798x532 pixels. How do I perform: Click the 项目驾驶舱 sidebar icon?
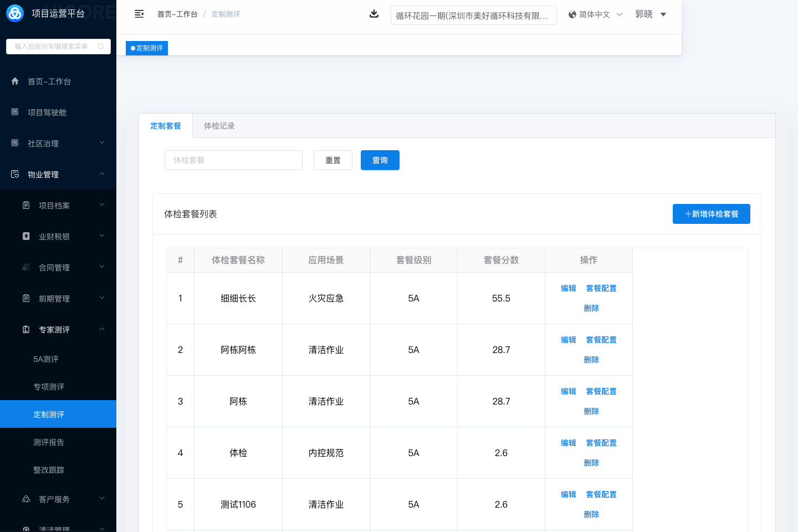[15, 112]
